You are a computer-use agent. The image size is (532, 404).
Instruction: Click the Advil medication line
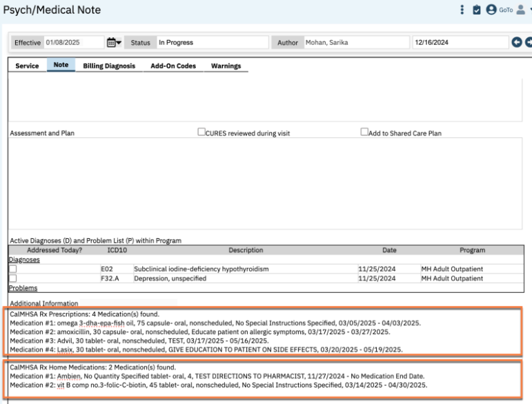pyautogui.click(x=139, y=340)
